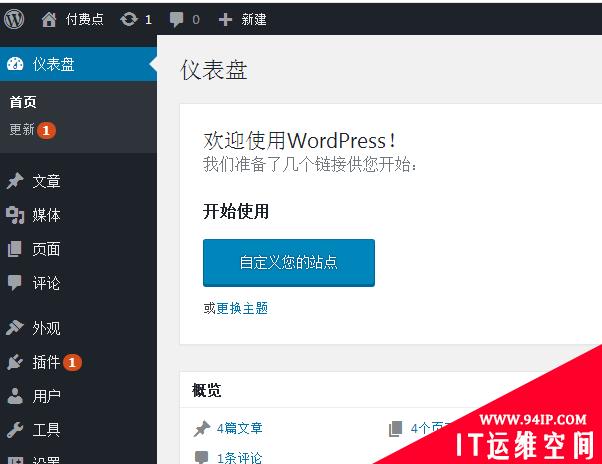Click the comment icon beside 评论
Screen dimensions: 602x464
15,283
